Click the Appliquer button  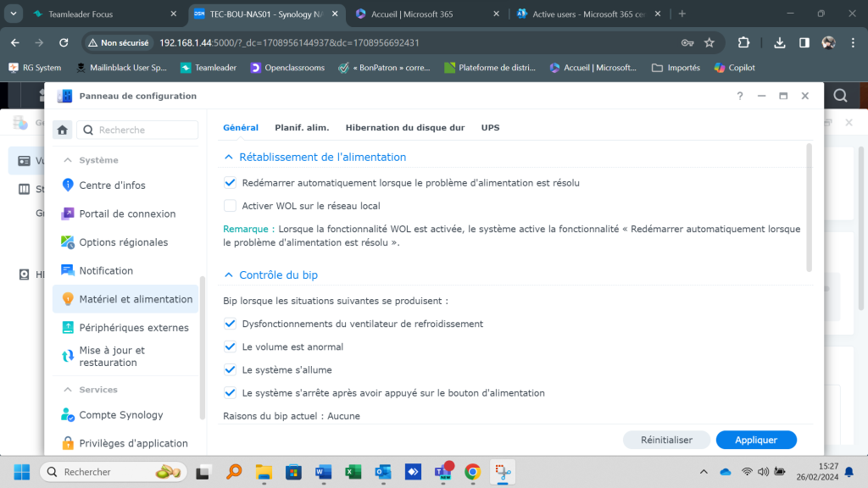[756, 440]
